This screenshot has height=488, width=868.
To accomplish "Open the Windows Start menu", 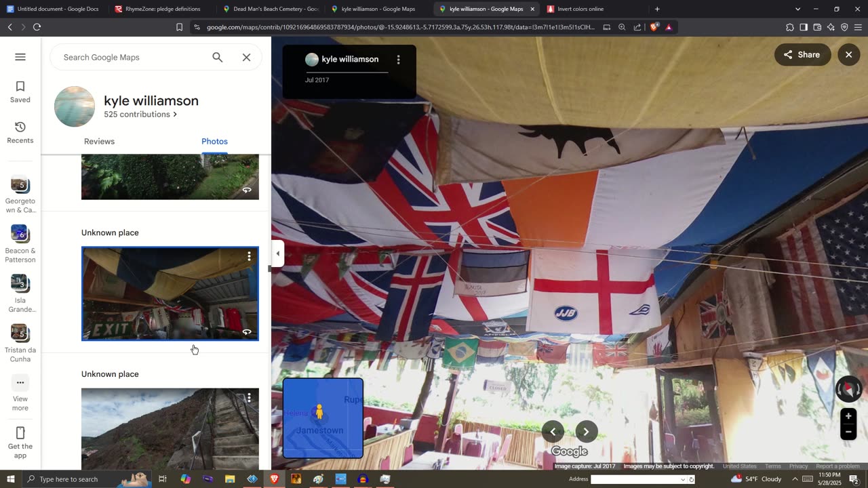I will tap(10, 479).
